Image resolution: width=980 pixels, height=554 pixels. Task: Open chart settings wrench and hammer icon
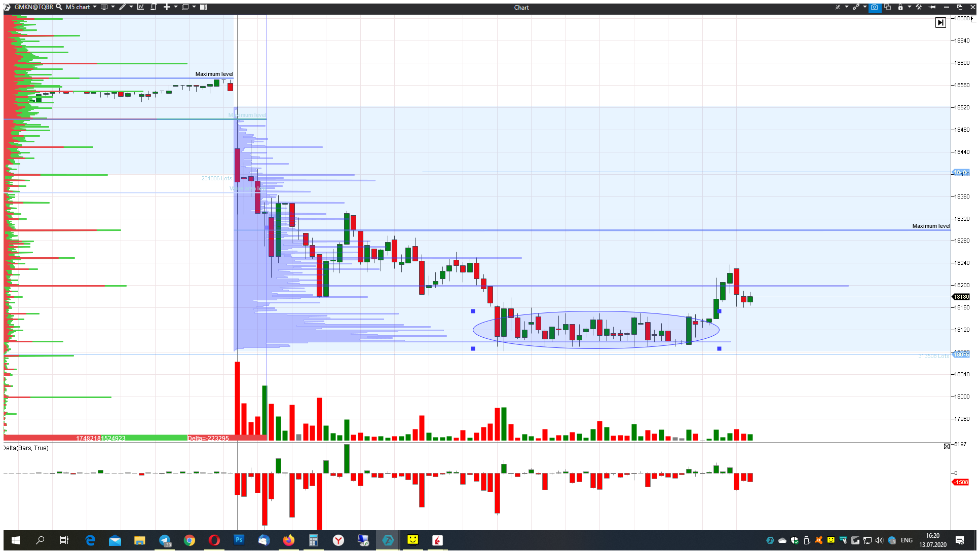click(x=919, y=7)
